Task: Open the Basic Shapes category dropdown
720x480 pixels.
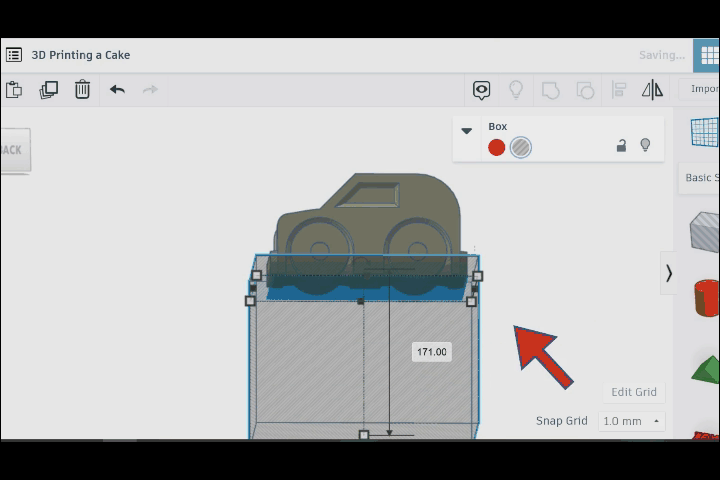Action: point(701,178)
